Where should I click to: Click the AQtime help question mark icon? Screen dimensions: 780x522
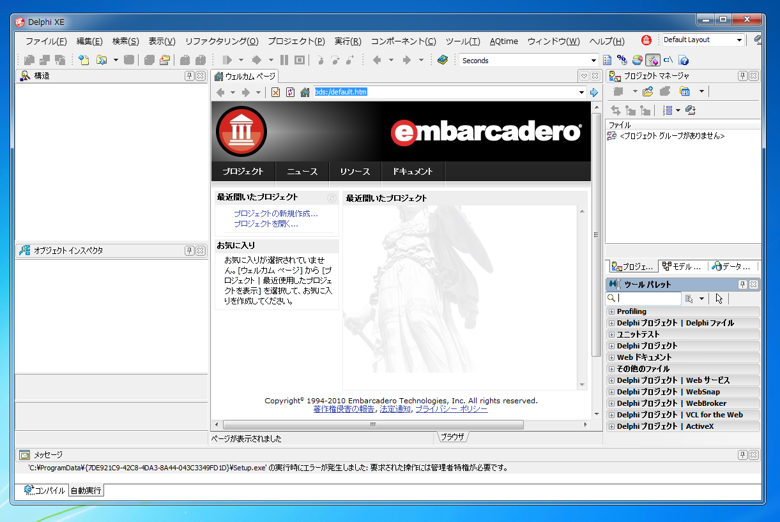point(684,60)
